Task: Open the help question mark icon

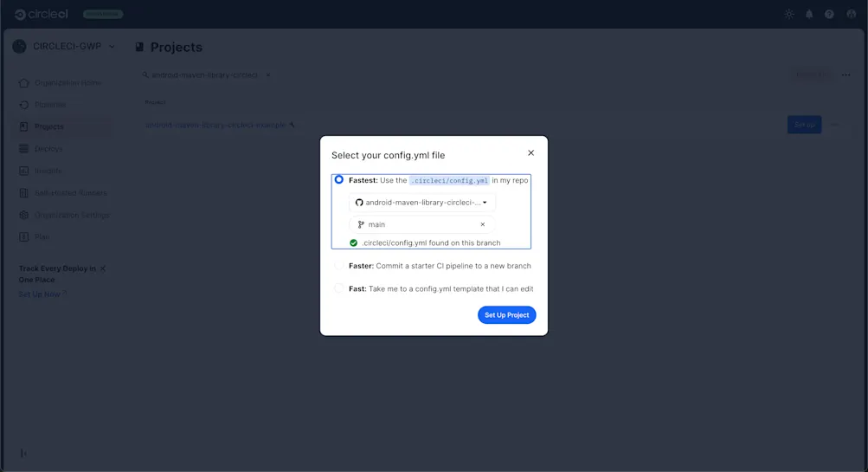Action: pos(829,15)
